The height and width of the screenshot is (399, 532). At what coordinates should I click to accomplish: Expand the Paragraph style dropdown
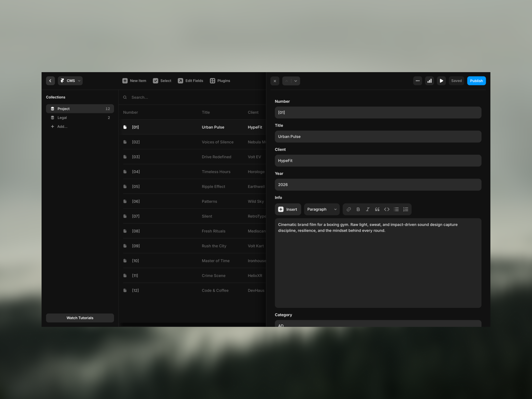click(x=322, y=209)
